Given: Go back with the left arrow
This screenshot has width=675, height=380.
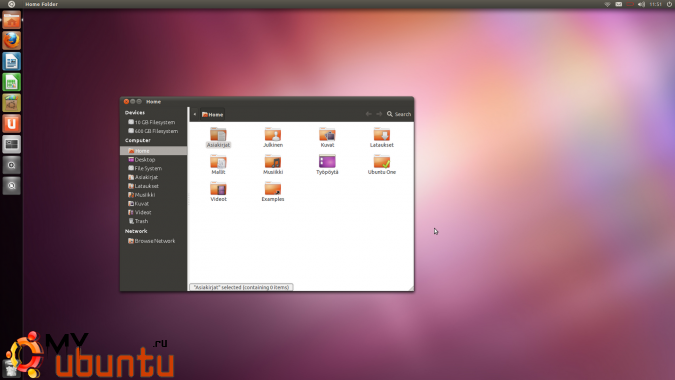Looking at the screenshot, I should tap(368, 114).
